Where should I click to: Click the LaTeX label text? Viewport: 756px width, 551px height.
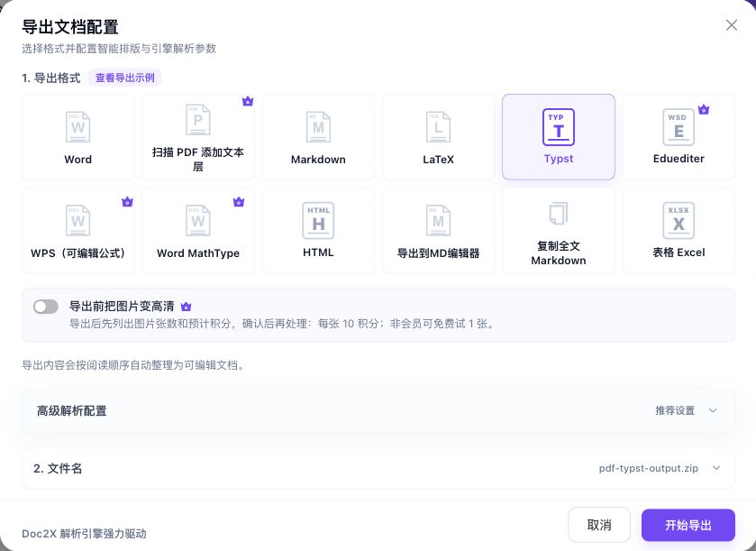click(x=438, y=160)
